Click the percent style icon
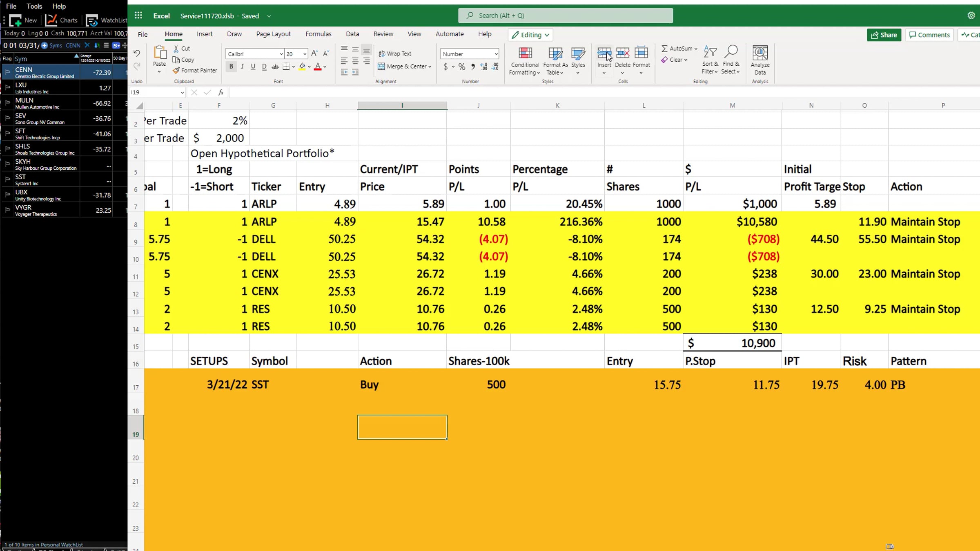This screenshot has width=980, height=551. [462, 67]
